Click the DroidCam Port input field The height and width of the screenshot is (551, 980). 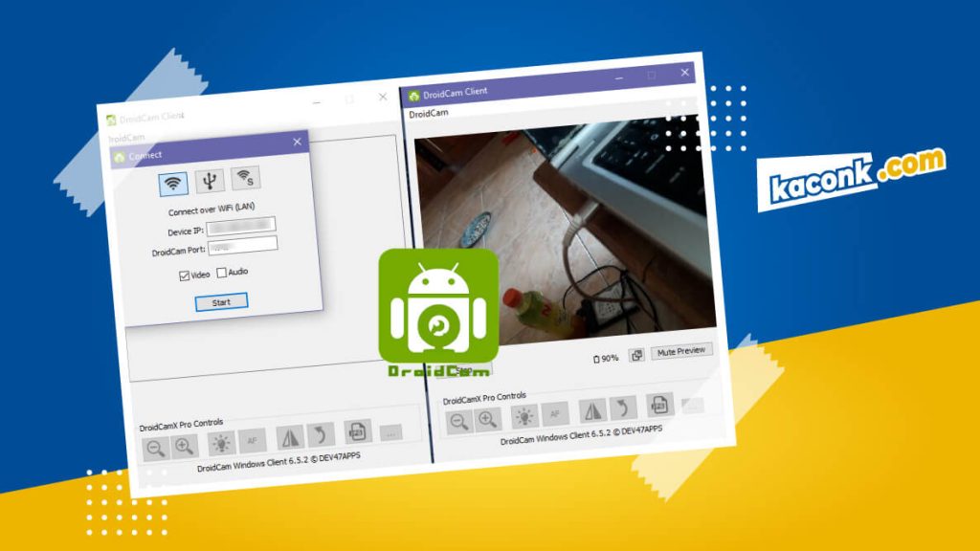click(243, 245)
